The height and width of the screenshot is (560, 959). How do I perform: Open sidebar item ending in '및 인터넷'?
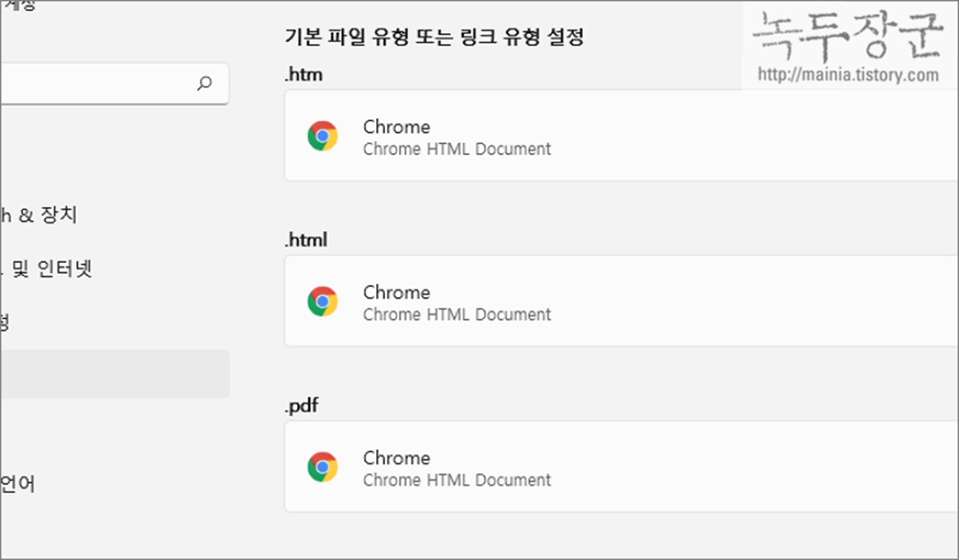coord(46,268)
